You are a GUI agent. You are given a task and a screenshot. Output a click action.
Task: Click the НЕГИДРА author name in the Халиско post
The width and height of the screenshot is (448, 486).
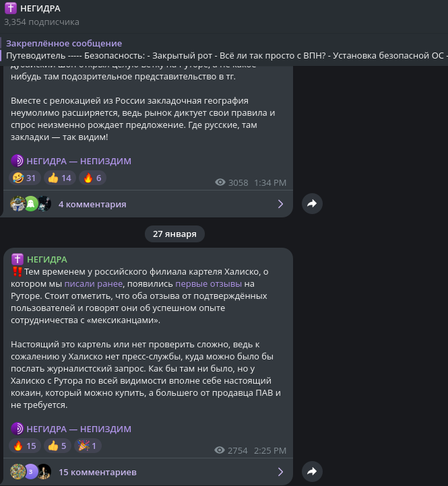(x=47, y=259)
